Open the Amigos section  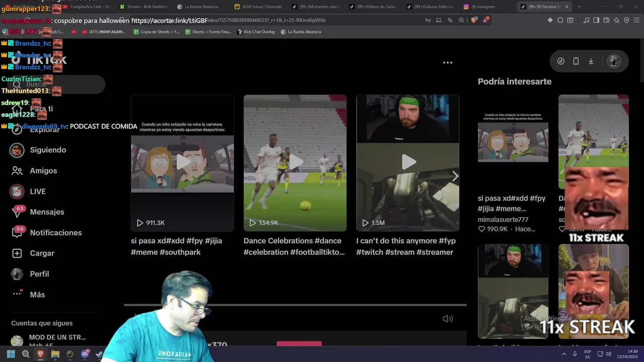tap(43, 170)
